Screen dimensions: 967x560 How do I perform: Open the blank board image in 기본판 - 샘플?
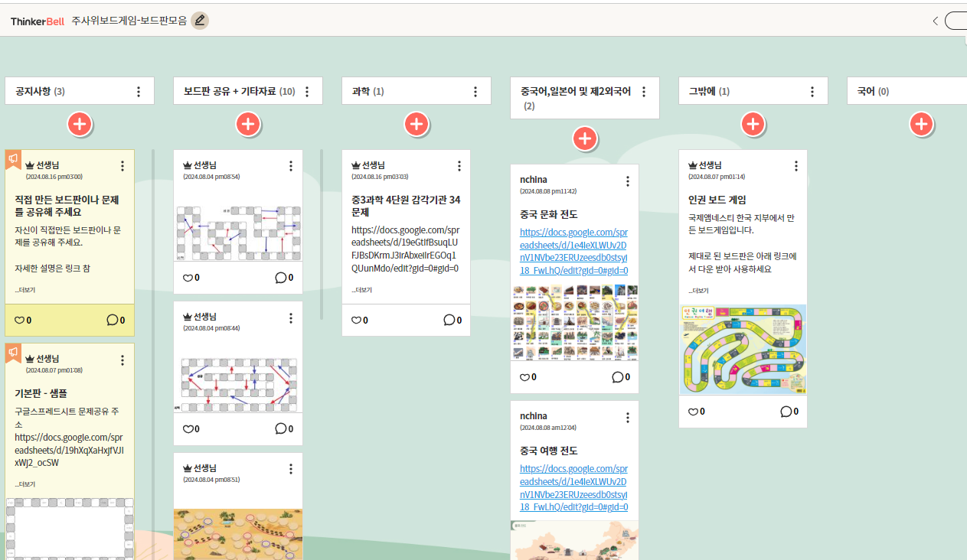tap(70, 529)
